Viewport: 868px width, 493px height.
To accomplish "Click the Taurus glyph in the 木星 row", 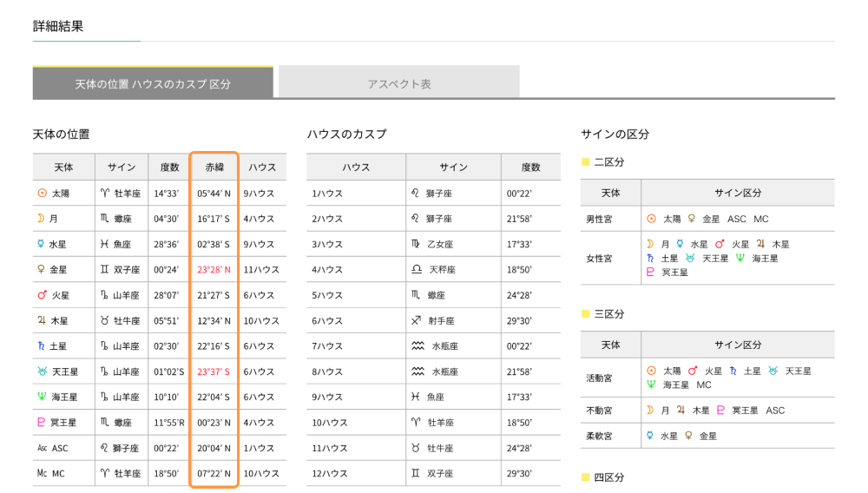I will tap(105, 320).
